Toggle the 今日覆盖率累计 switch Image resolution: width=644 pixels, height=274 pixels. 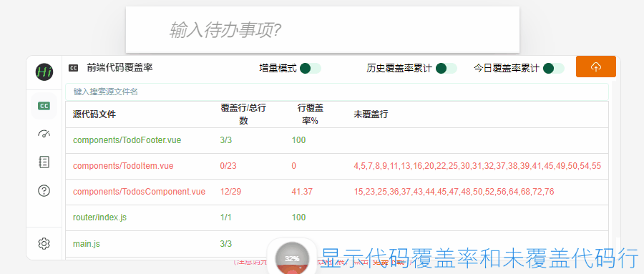(x=553, y=68)
